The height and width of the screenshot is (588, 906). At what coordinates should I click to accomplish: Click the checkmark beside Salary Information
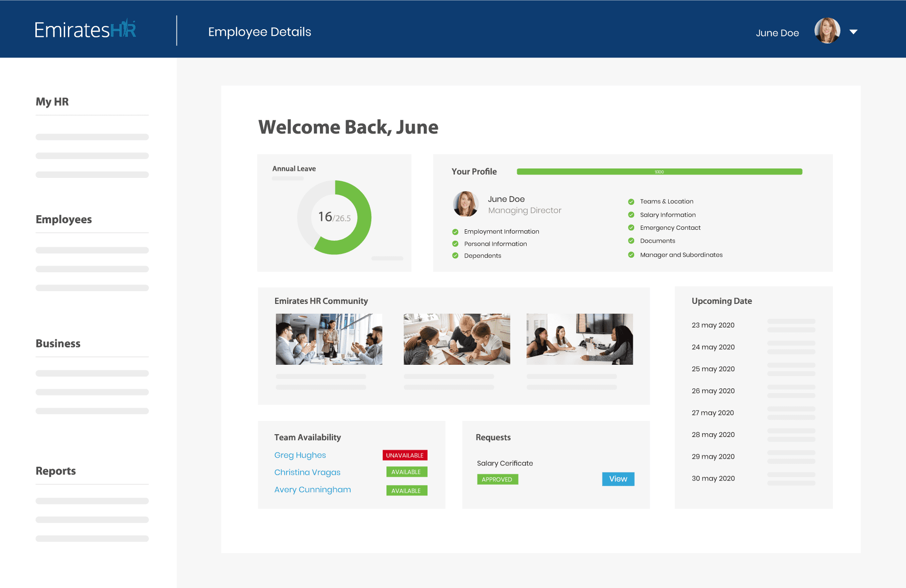(x=631, y=214)
